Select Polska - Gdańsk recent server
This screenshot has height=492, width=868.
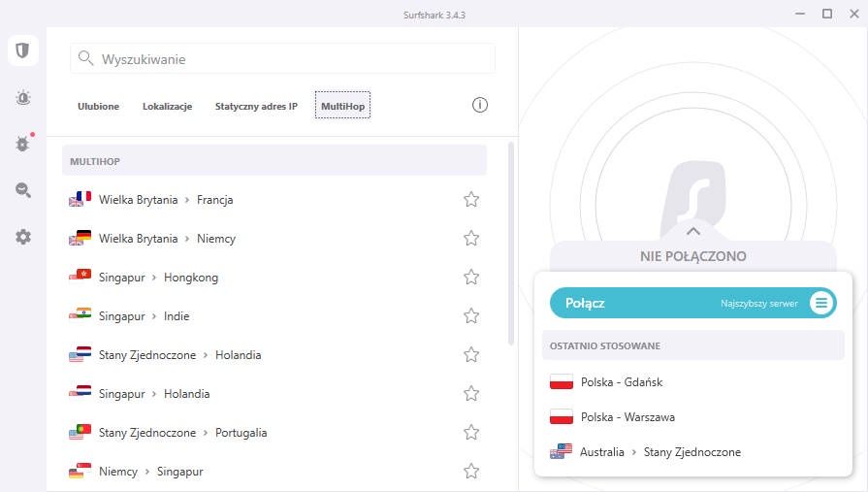(x=693, y=382)
